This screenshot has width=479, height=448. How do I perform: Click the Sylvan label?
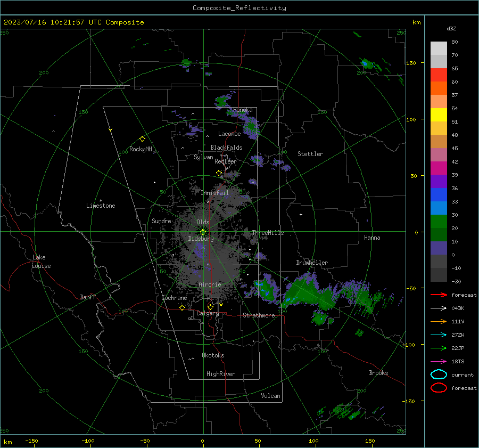(x=203, y=157)
